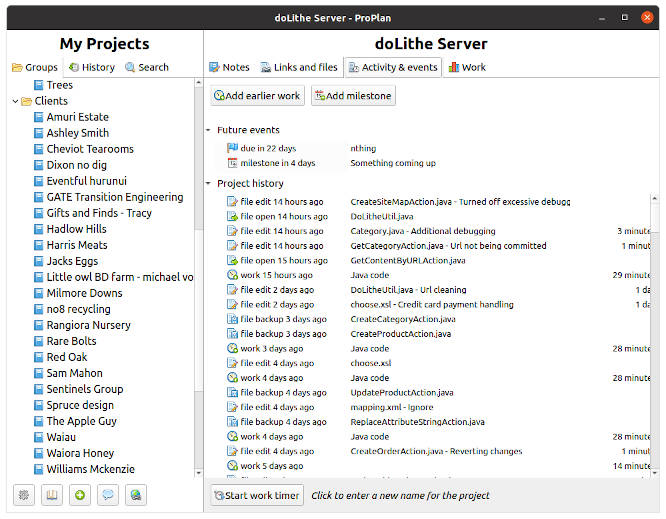This screenshot has height=519, width=666.
Task: Select the Activity & events tab
Action: click(x=393, y=67)
